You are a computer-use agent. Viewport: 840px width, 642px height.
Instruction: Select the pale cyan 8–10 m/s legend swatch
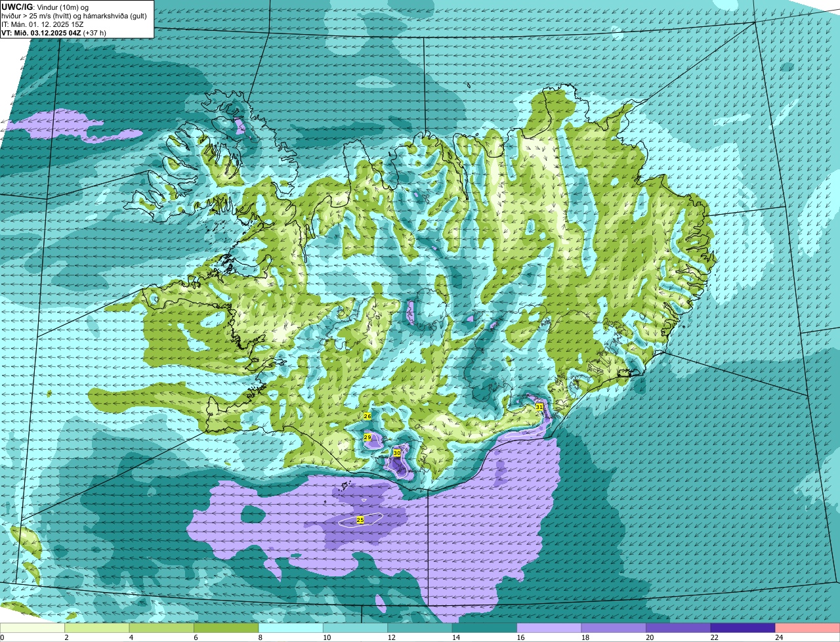click(291, 628)
